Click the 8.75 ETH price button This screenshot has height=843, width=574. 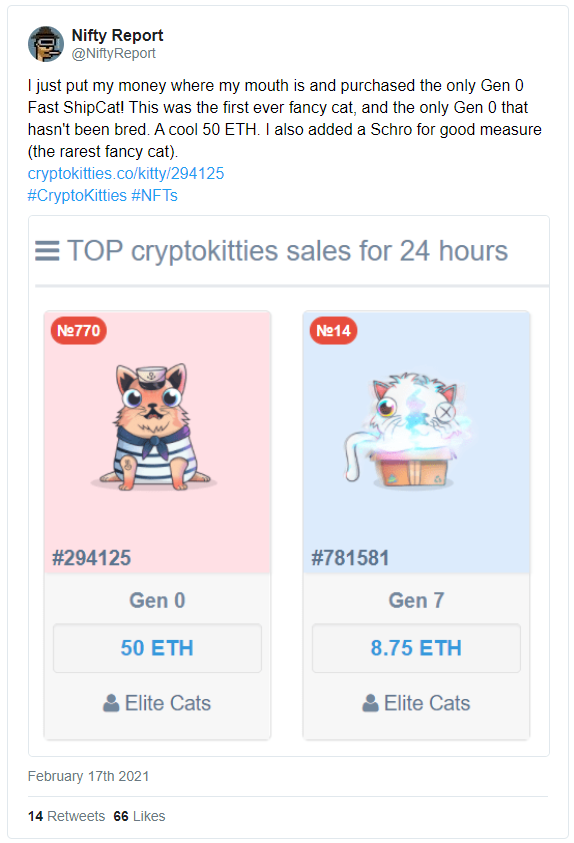coord(417,648)
